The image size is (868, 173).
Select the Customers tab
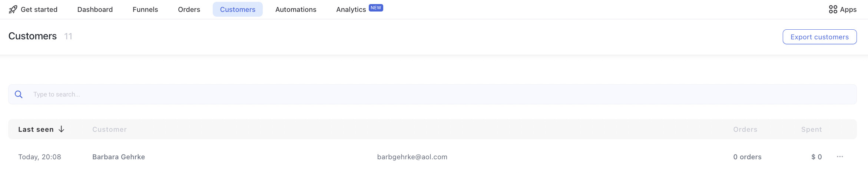pyautogui.click(x=238, y=10)
